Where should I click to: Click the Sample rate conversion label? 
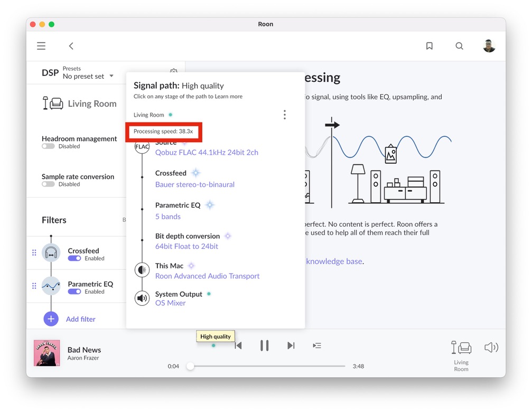(x=78, y=176)
